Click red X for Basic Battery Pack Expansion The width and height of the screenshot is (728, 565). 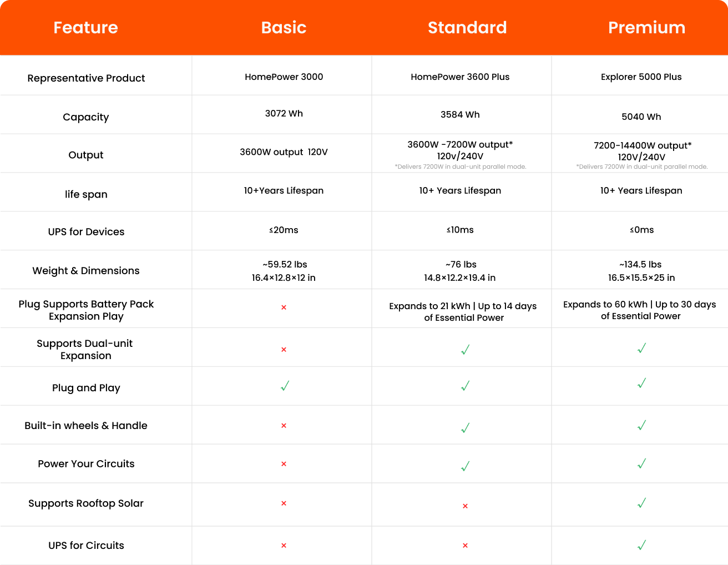(284, 307)
